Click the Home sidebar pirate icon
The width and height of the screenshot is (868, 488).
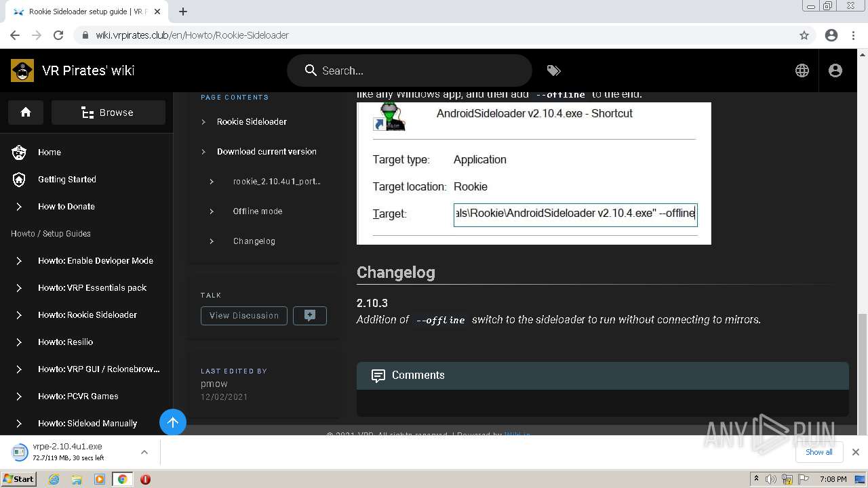pyautogui.click(x=19, y=152)
